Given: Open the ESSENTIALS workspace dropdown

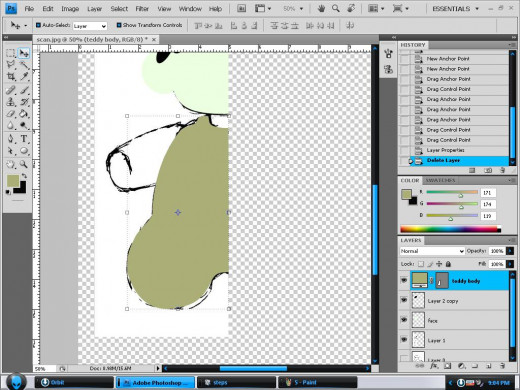Looking at the screenshot, I should point(455,9).
